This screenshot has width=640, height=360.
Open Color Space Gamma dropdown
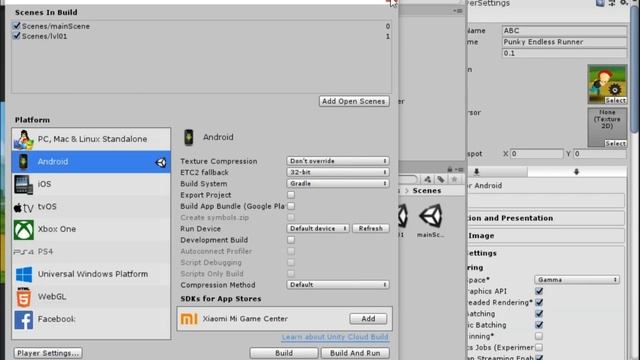pyautogui.click(x=577, y=280)
